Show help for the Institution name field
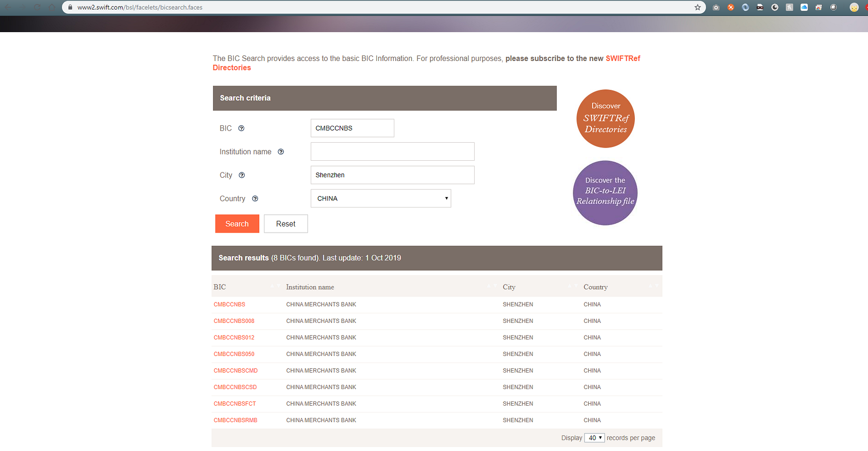Viewport: 868px width, 451px height. click(x=281, y=152)
